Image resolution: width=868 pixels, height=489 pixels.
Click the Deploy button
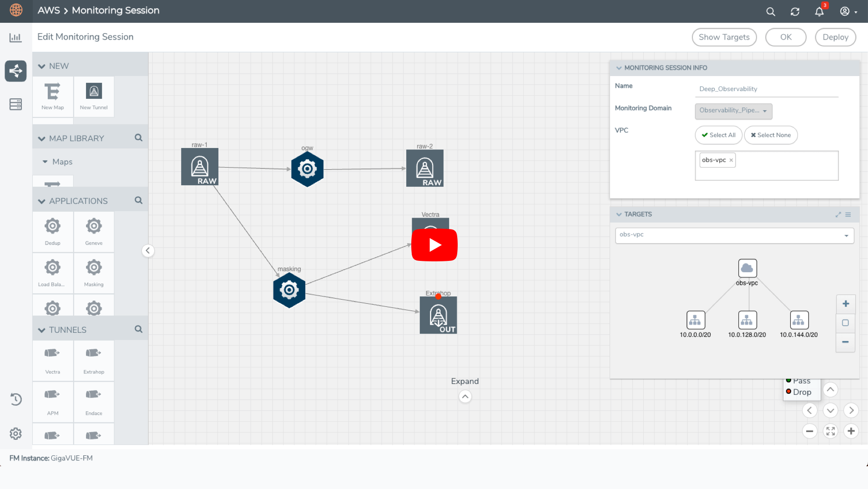coord(836,37)
